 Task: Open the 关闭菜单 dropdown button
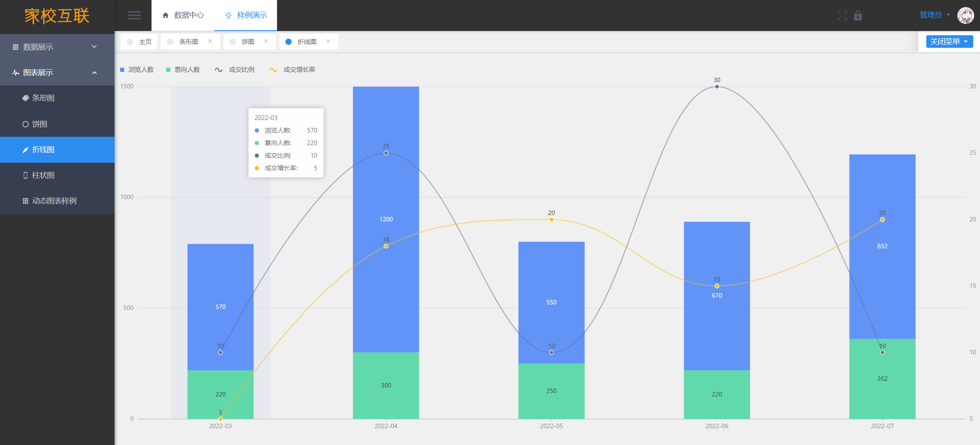tap(949, 42)
